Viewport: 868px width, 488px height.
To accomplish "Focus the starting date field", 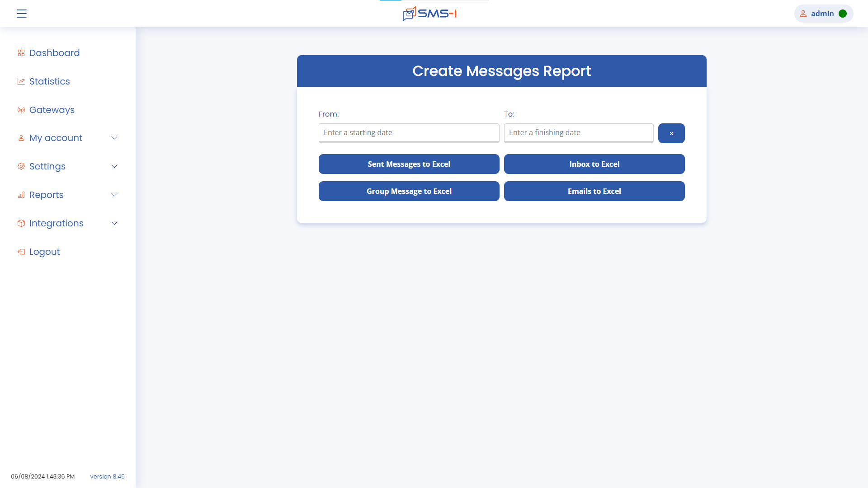I will click(409, 133).
